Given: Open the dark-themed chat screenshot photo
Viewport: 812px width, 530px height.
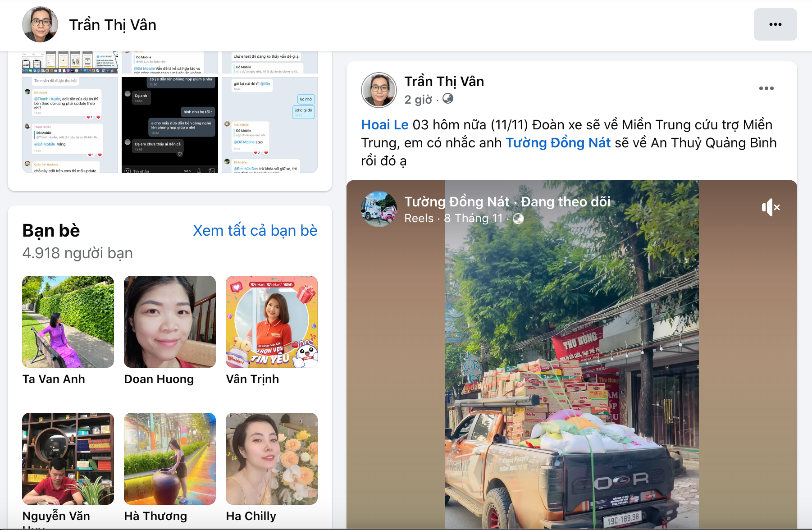Looking at the screenshot, I should point(170,125).
